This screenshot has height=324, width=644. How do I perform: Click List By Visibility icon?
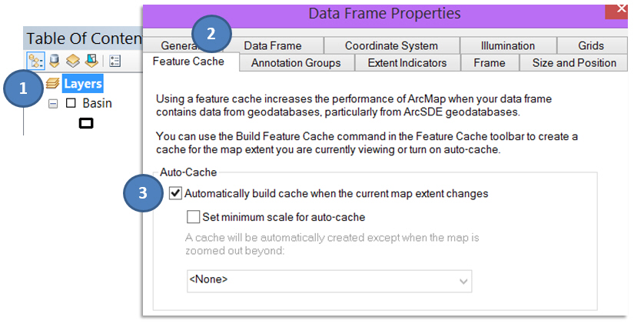(x=72, y=60)
